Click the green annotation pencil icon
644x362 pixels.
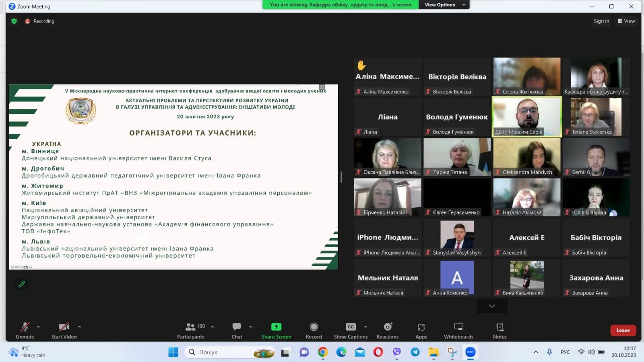coord(22,284)
